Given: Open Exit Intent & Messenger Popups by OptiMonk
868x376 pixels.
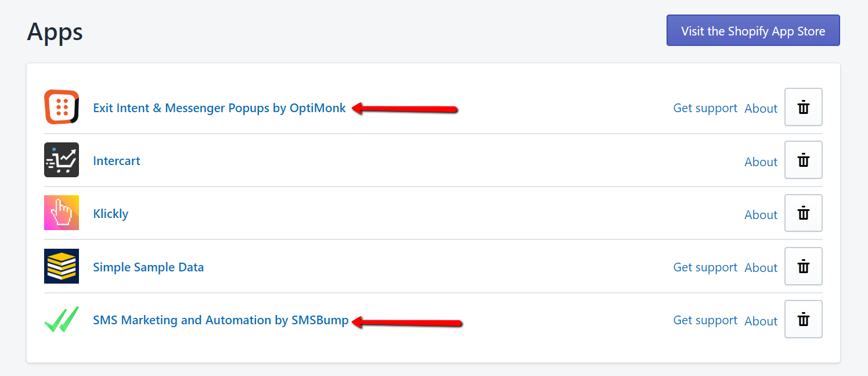Looking at the screenshot, I should click(x=219, y=108).
